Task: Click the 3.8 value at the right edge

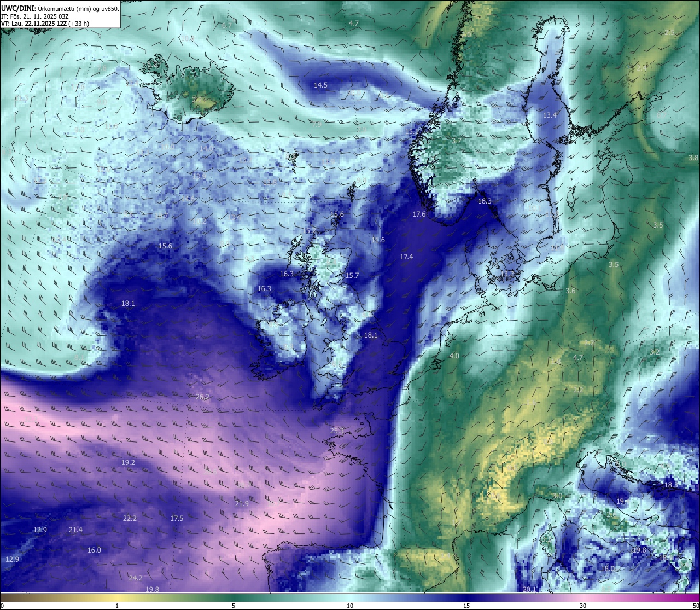Action: (693, 158)
